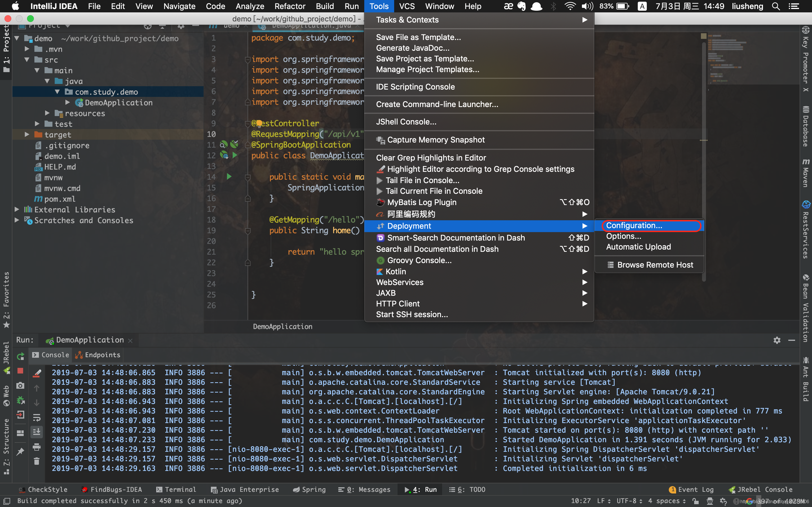Click the Rerun DemoApplication icon
This screenshot has width=812, height=507.
(20, 356)
